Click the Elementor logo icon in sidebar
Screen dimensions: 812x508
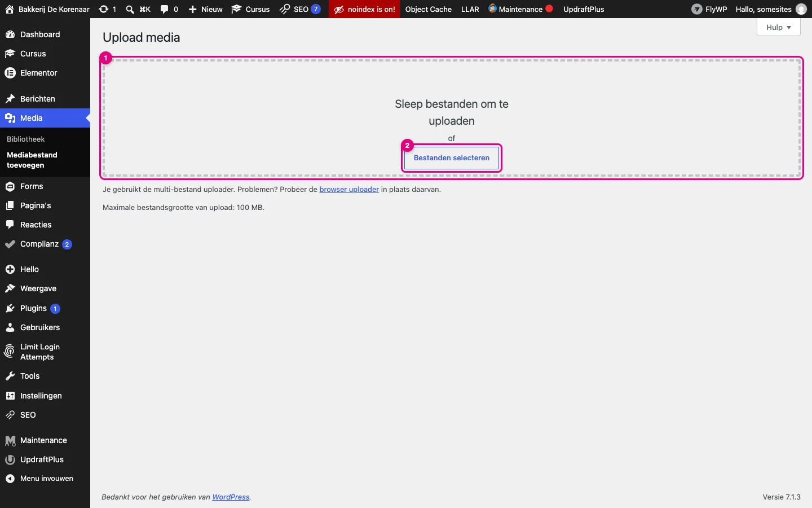pyautogui.click(x=10, y=73)
